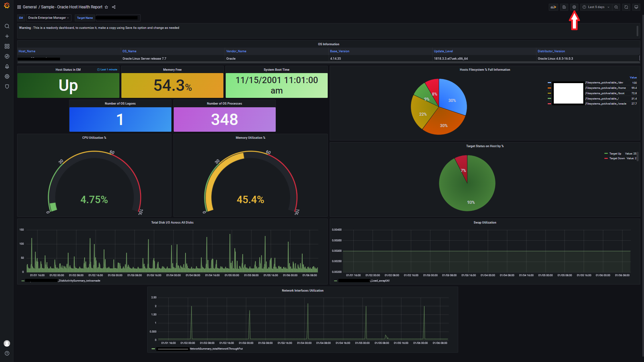This screenshot has width=644, height=362.
Task: Save the dashboard with the disk icon
Action: 564,7
